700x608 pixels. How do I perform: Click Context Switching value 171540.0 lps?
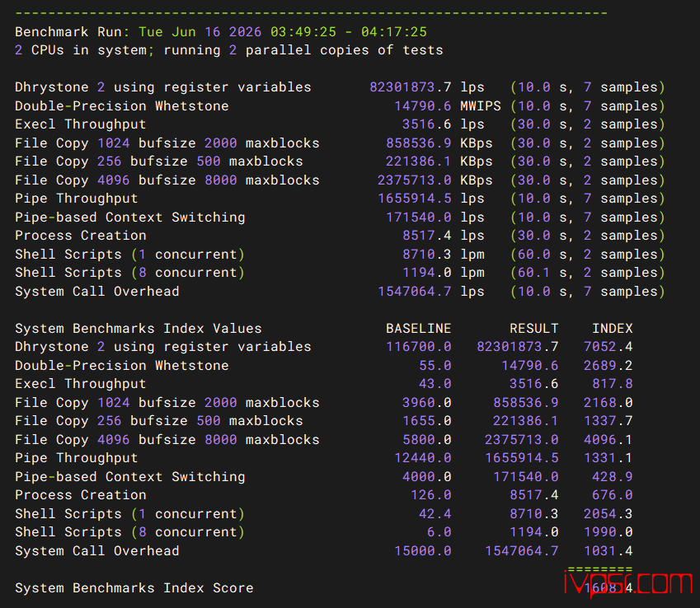pyautogui.click(x=435, y=217)
